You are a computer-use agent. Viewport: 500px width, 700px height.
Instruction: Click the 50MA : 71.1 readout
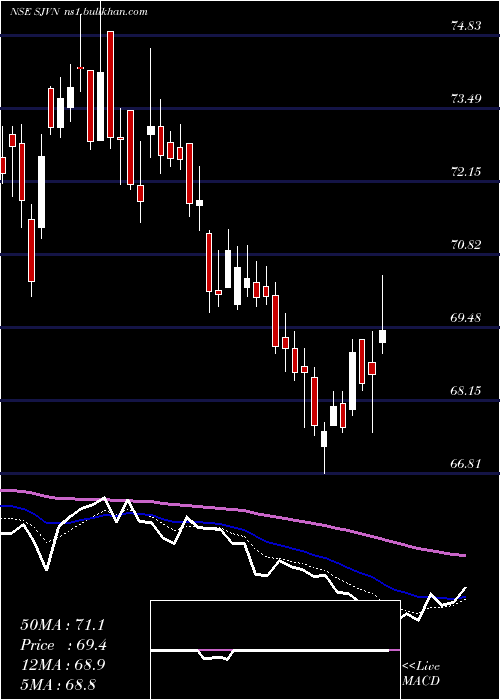point(62,625)
